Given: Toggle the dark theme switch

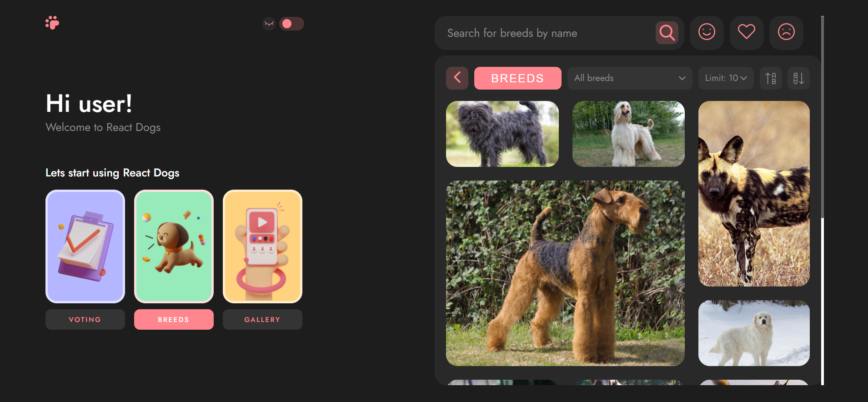Looking at the screenshot, I should pos(291,24).
